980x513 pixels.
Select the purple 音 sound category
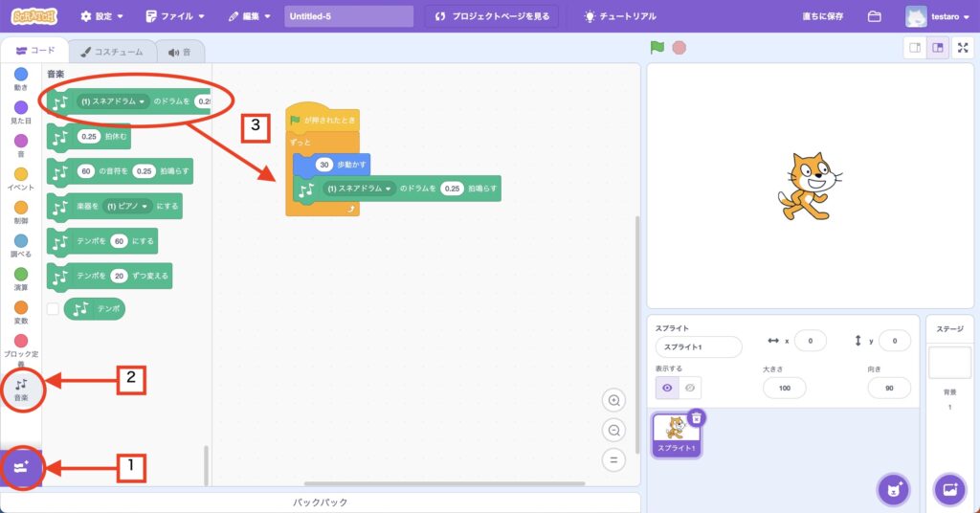click(21, 145)
